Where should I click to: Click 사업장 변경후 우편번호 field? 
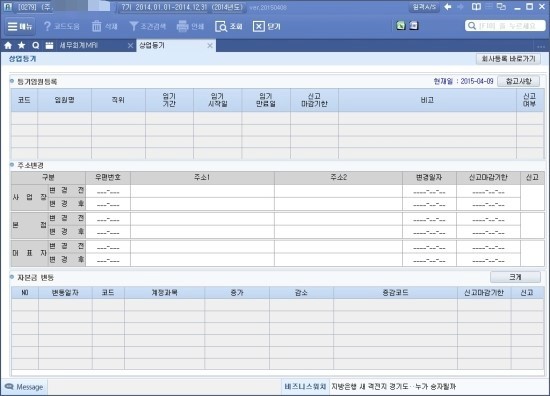click(x=108, y=204)
